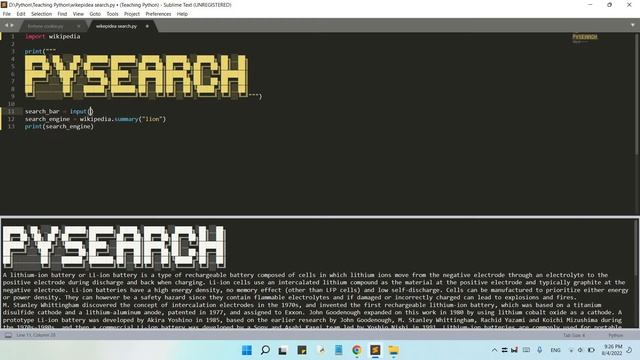The width and height of the screenshot is (640, 360).
Task: Open the Help menu
Action: (182, 14)
